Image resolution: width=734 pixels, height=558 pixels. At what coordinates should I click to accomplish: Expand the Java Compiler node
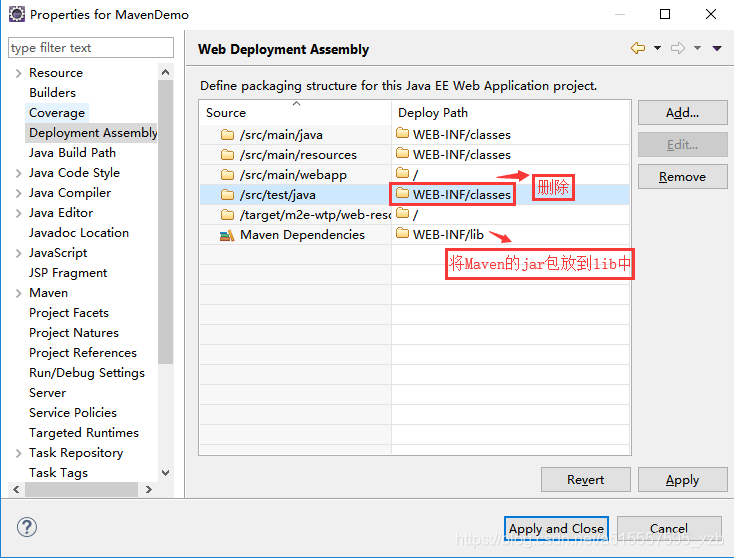coord(18,193)
